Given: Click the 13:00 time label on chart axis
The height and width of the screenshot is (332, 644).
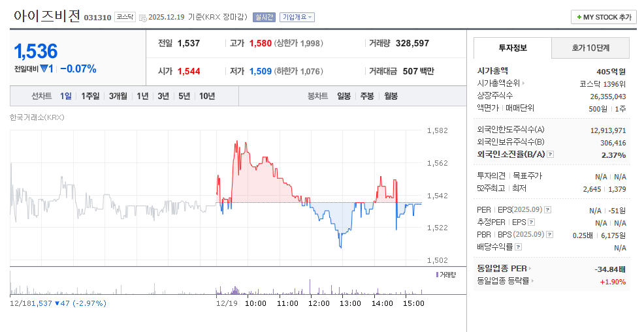Looking at the screenshot, I should click(350, 303).
